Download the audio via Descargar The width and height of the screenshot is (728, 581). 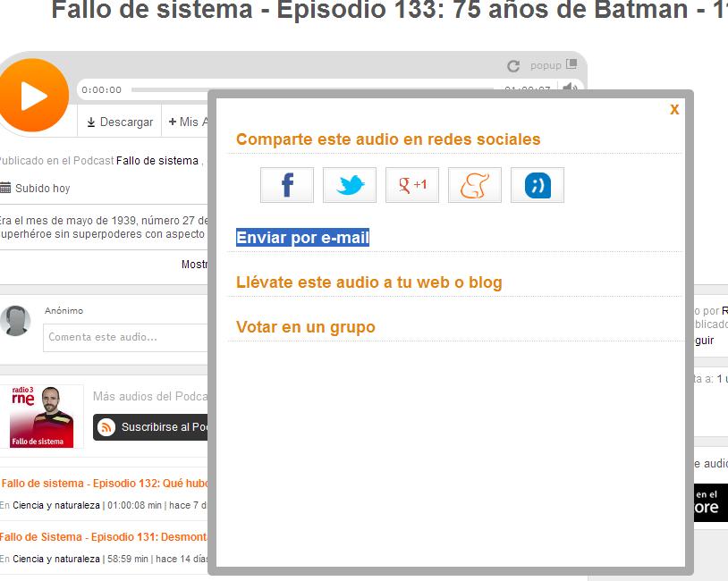[x=120, y=122]
